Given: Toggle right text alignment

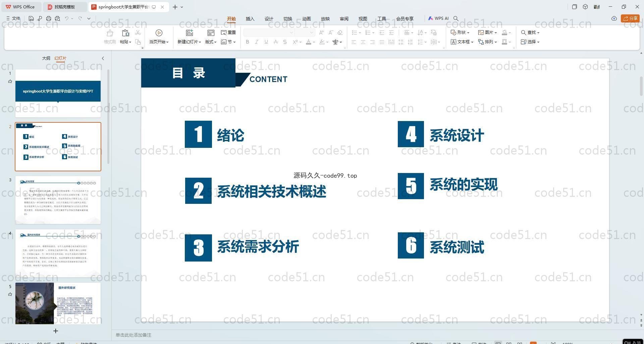Looking at the screenshot, I should point(372,42).
